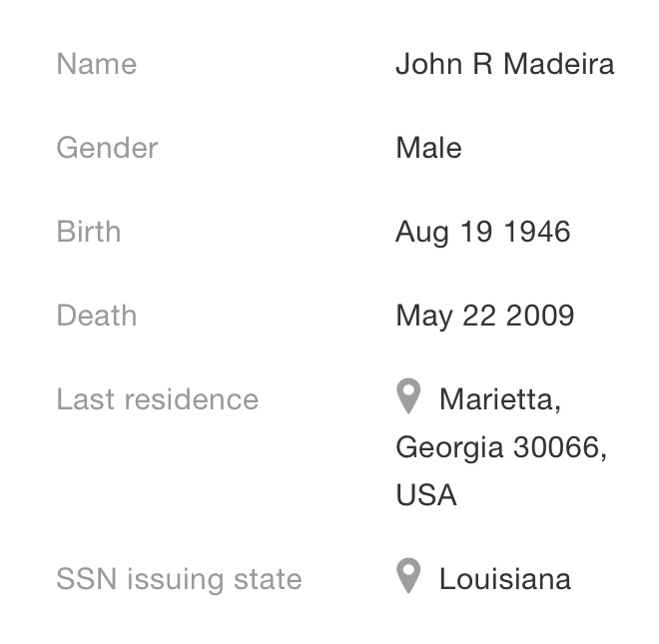Open the Louisiana location link
This screenshot has height=644, width=659.
[x=504, y=579]
